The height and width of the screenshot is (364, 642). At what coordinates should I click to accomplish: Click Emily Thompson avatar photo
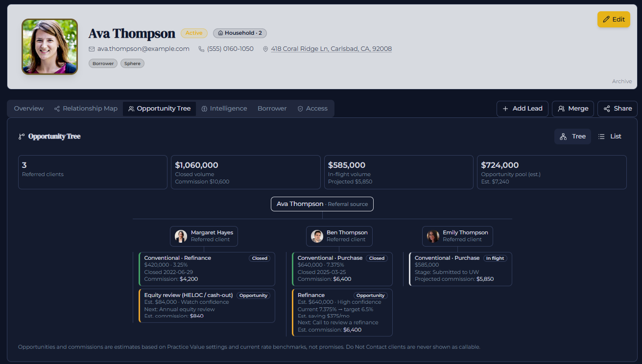433,236
